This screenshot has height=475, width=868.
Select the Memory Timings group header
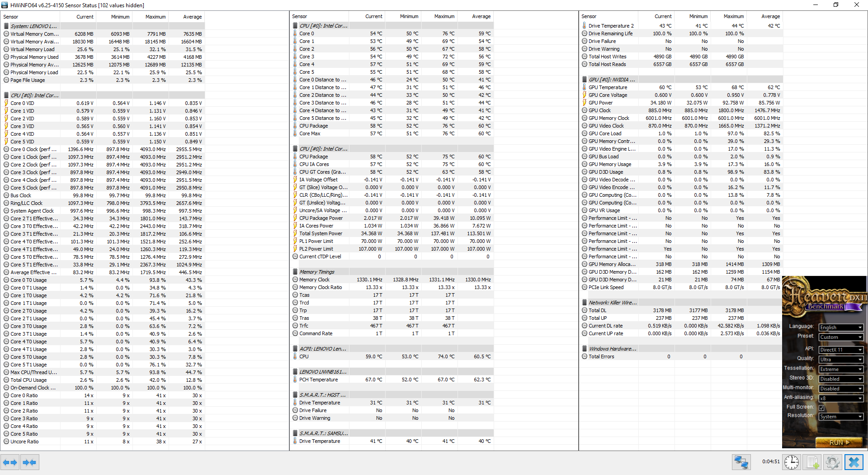coord(317,272)
